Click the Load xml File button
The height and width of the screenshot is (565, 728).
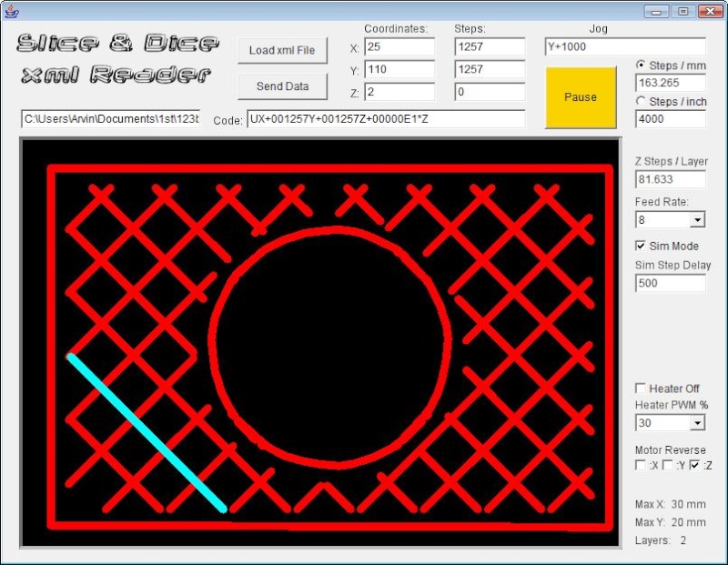282,50
